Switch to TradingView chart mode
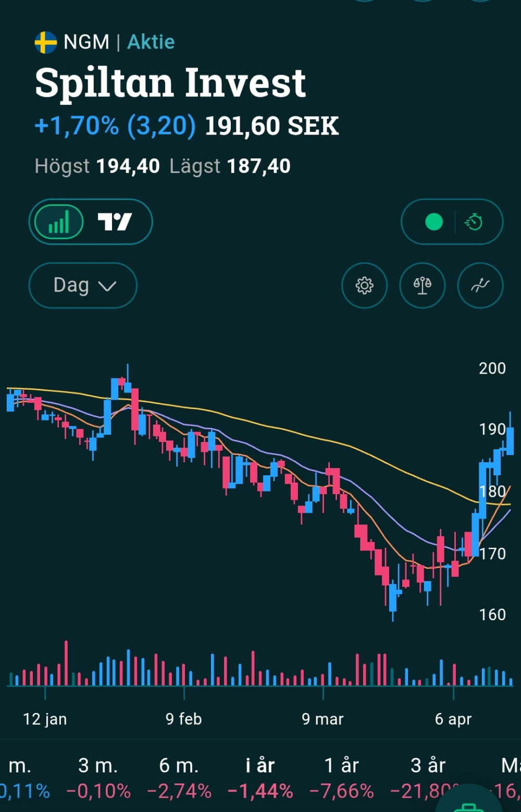 (115, 222)
